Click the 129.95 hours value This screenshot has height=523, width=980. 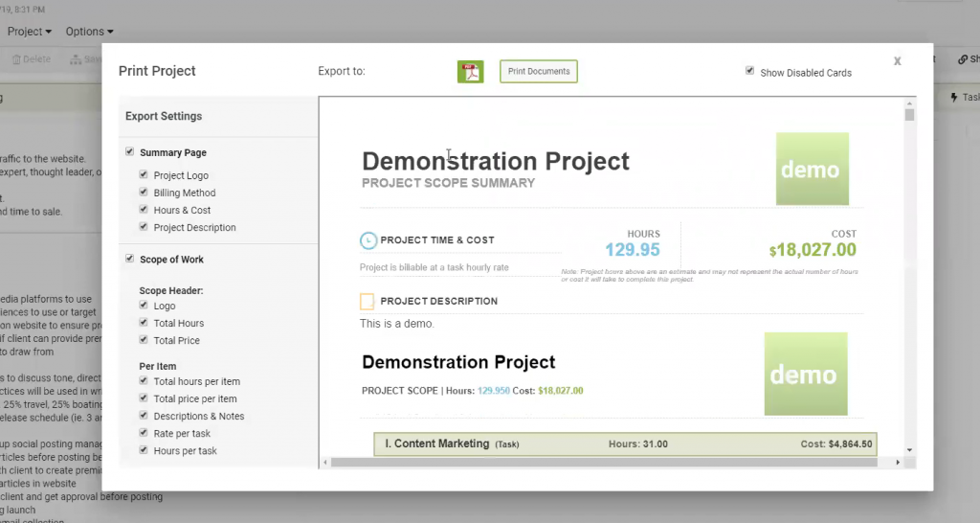(633, 250)
